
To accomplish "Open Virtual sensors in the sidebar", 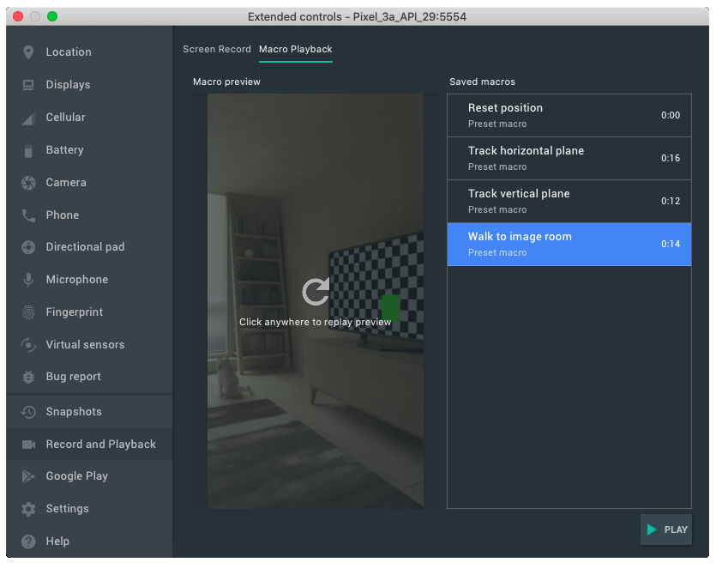I will pos(85,345).
